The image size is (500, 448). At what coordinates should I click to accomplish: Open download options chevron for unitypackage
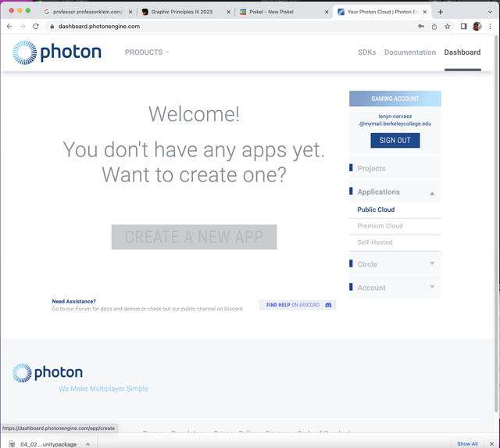pos(87,444)
